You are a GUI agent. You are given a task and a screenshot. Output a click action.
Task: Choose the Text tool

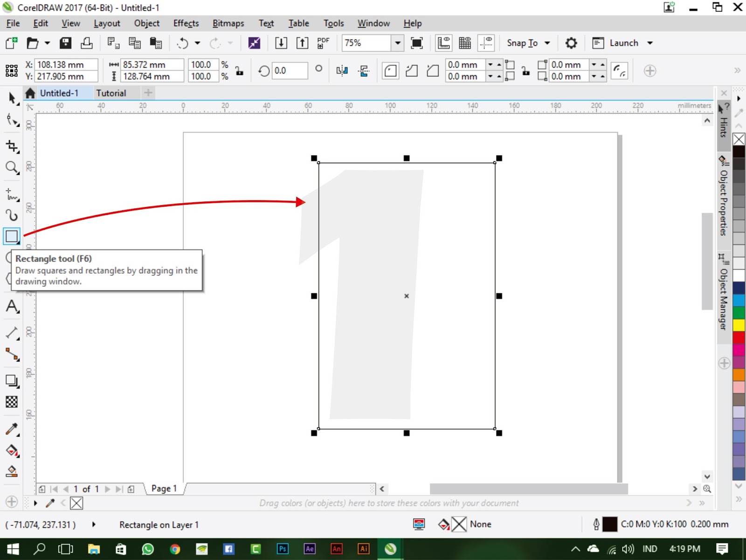[x=12, y=307]
